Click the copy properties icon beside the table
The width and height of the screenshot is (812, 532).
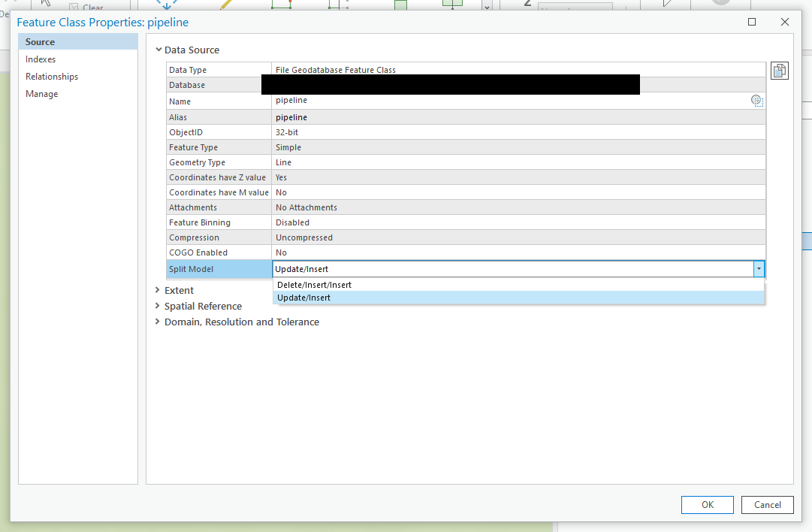click(779, 70)
